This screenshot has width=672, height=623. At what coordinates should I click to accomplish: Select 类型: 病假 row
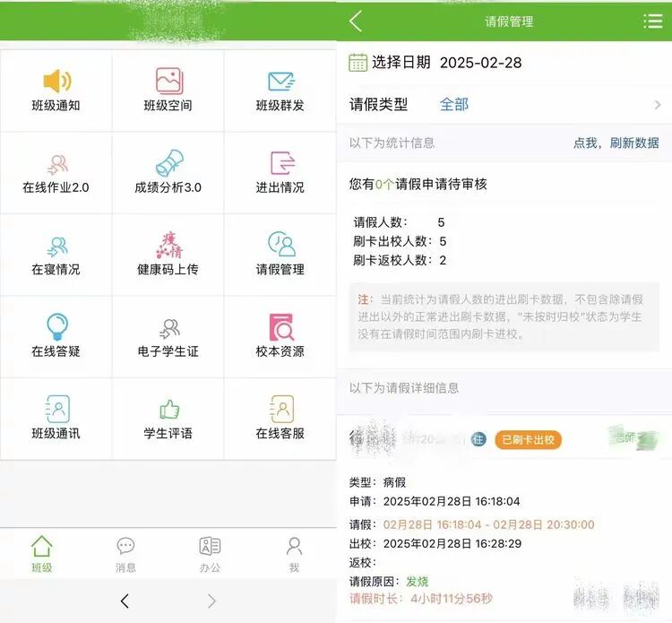[377, 482]
